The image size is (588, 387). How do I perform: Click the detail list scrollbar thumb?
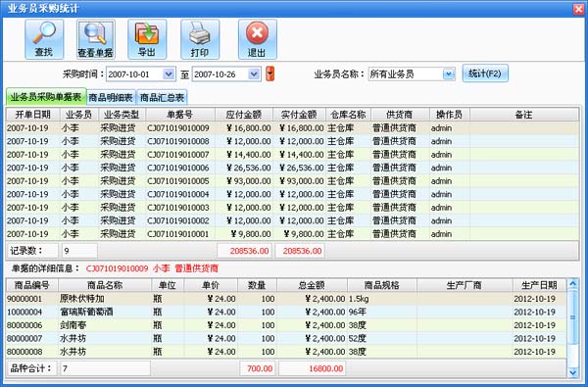click(x=572, y=317)
